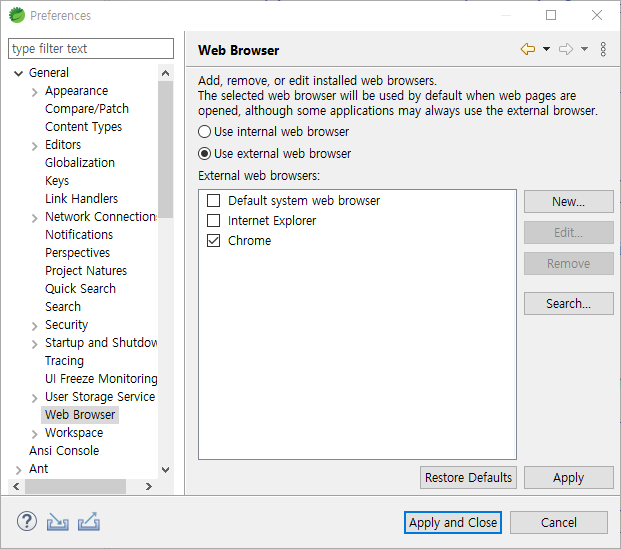Open the Notifications preference page
Image resolution: width=621 pixels, height=549 pixels.
pos(79,234)
